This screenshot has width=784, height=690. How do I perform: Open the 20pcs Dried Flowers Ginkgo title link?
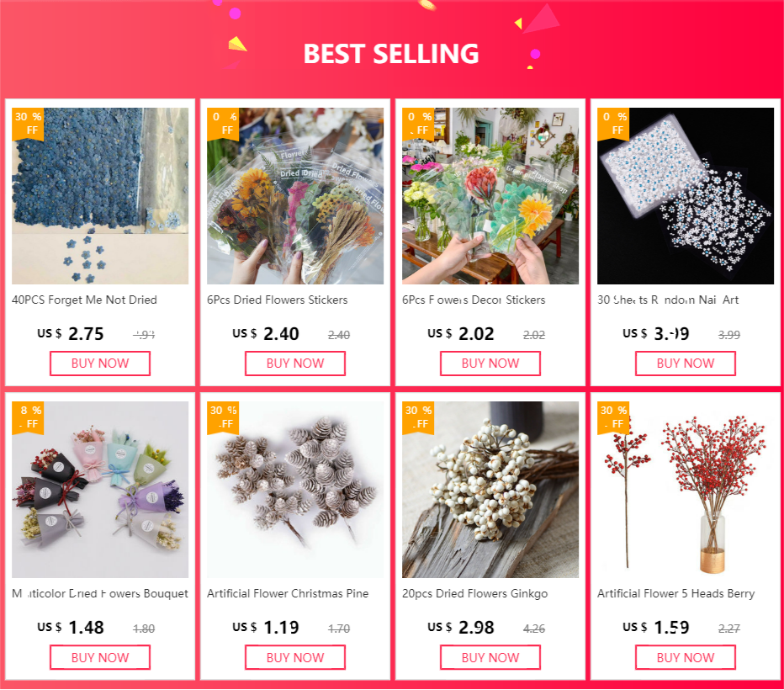(474, 593)
